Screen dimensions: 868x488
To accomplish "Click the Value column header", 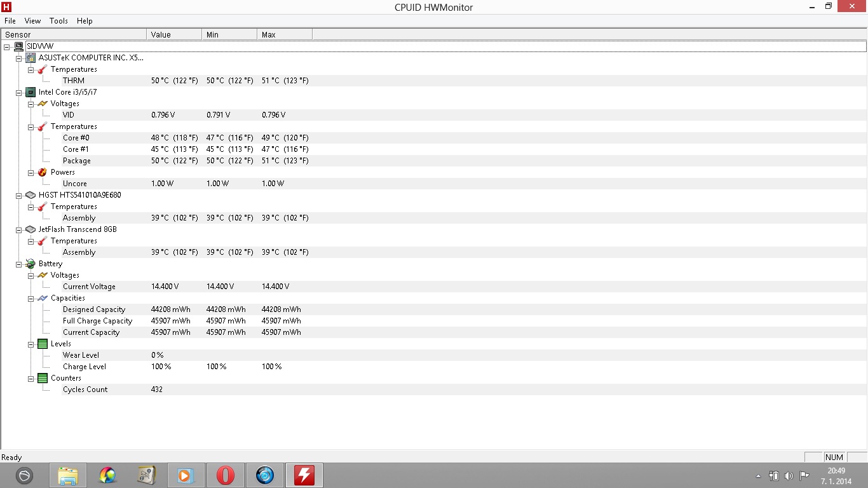I will pos(174,34).
